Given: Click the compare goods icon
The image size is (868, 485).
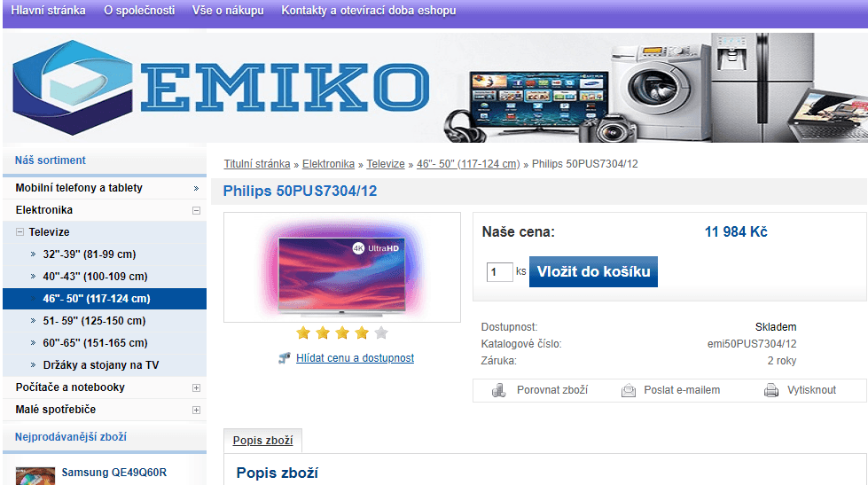Looking at the screenshot, I should tap(499, 390).
